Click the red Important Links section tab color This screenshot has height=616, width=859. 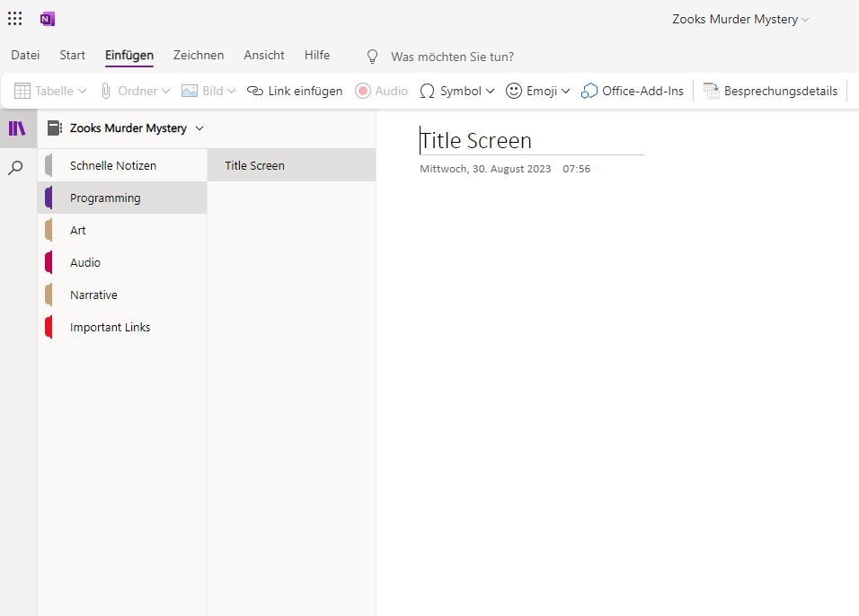click(x=49, y=327)
